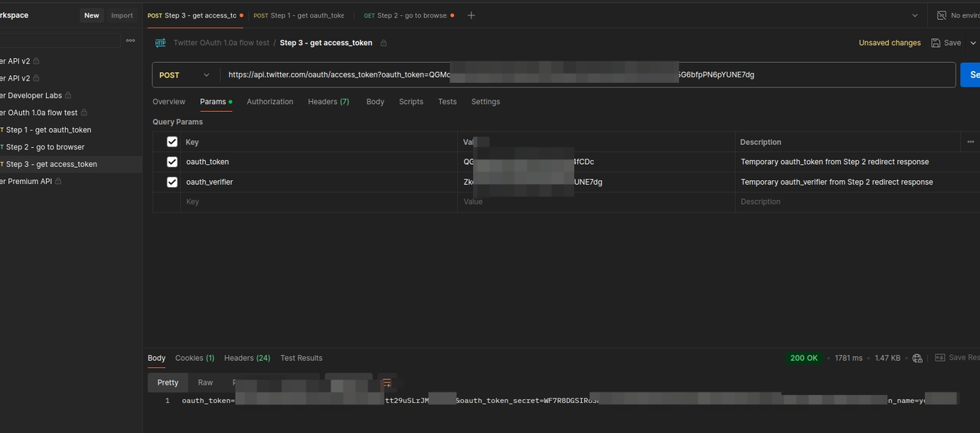This screenshot has width=980, height=433.
Task: Click the empty Key cell in params table
Action: (319, 202)
